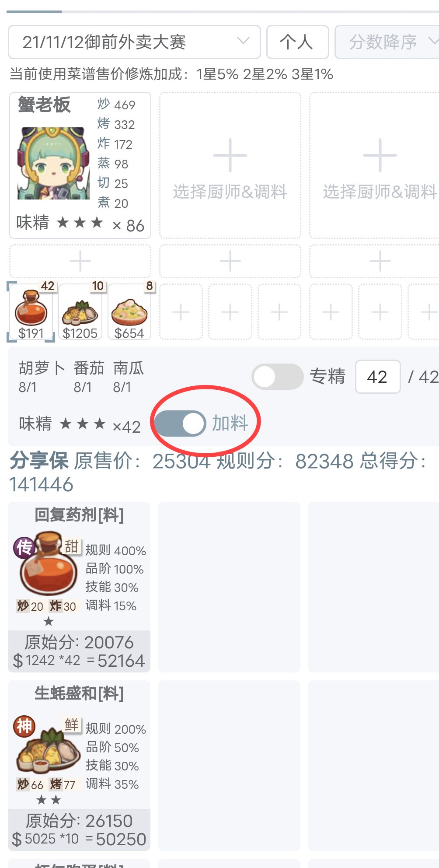Add equipment below the second chef slot
The width and height of the screenshot is (439, 868).
click(x=230, y=262)
